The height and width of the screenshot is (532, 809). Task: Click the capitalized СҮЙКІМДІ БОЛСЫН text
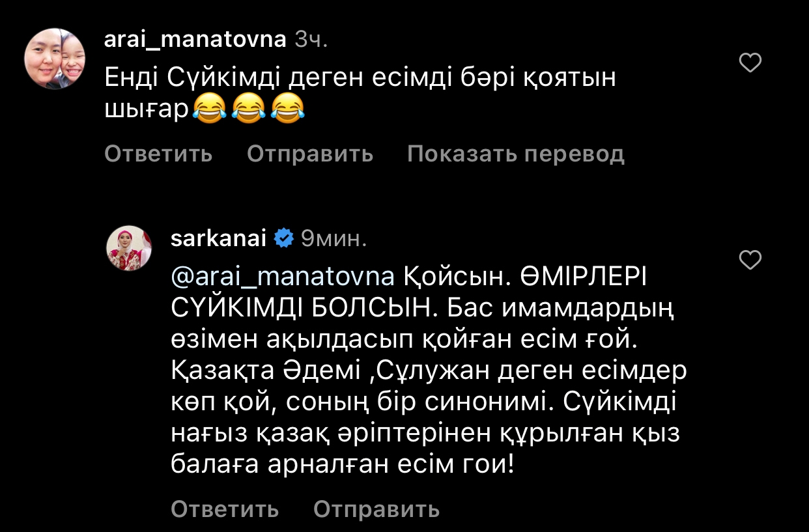tap(302, 309)
